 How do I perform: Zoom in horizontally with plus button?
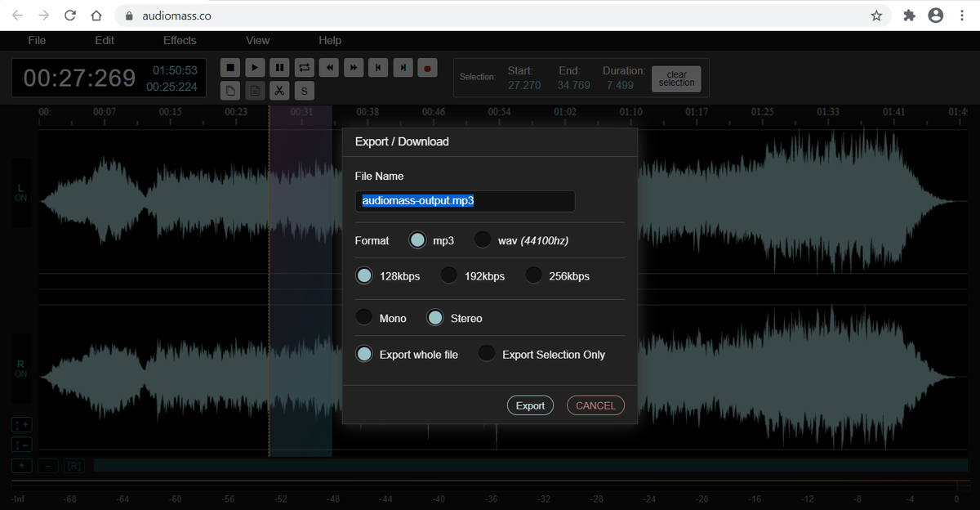click(x=22, y=466)
